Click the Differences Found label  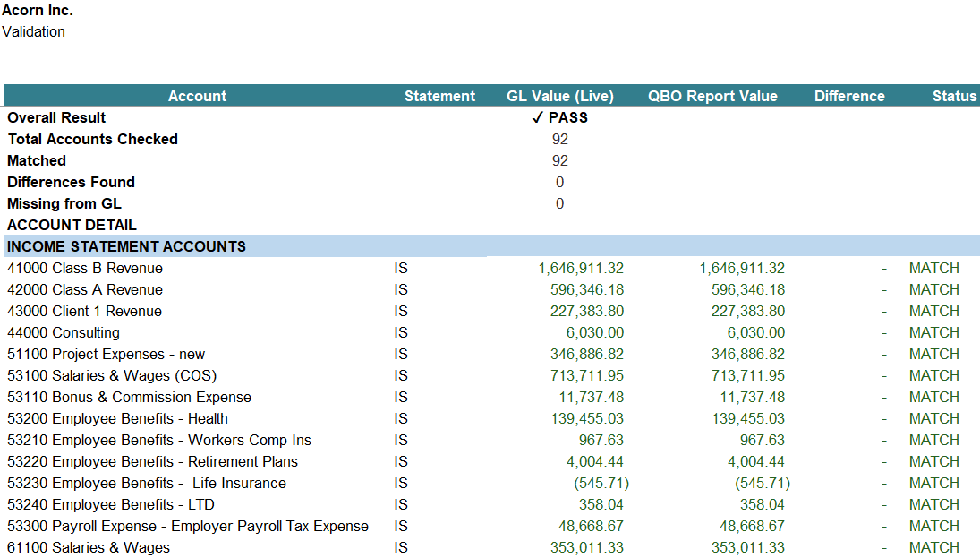(71, 182)
